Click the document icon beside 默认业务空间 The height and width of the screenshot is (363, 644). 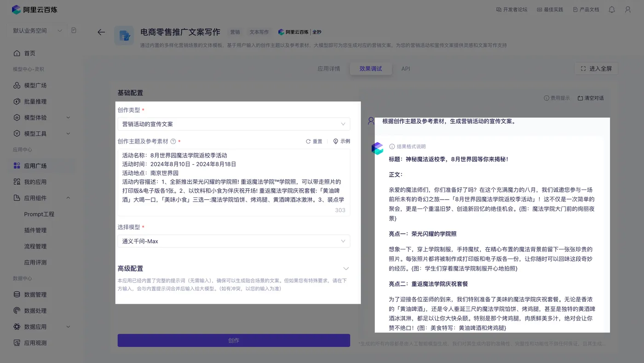pos(74,30)
